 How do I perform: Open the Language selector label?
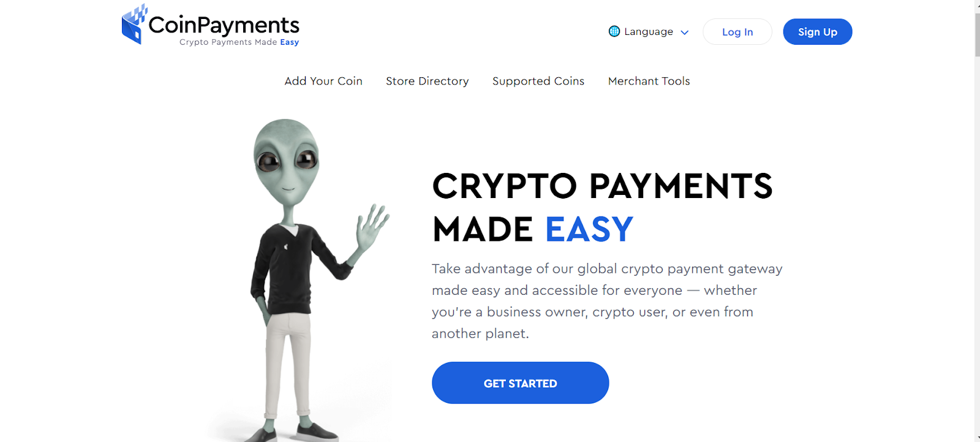tap(649, 31)
